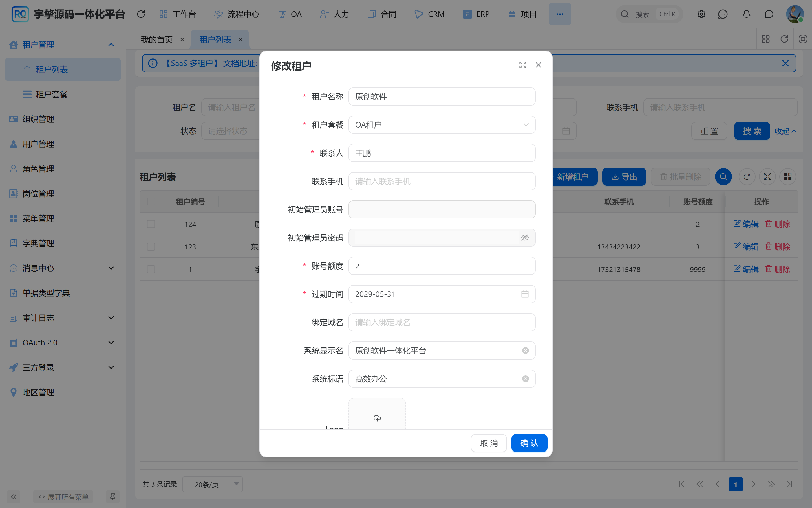Pin the sidebar with pin icon
Screen dimensions: 812x508
click(x=113, y=497)
